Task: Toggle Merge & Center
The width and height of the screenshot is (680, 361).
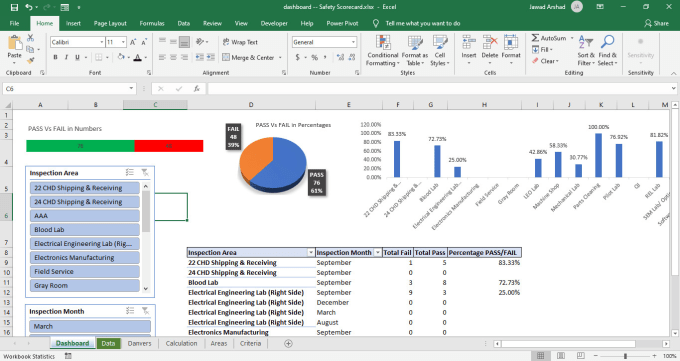Action: pyautogui.click(x=248, y=57)
